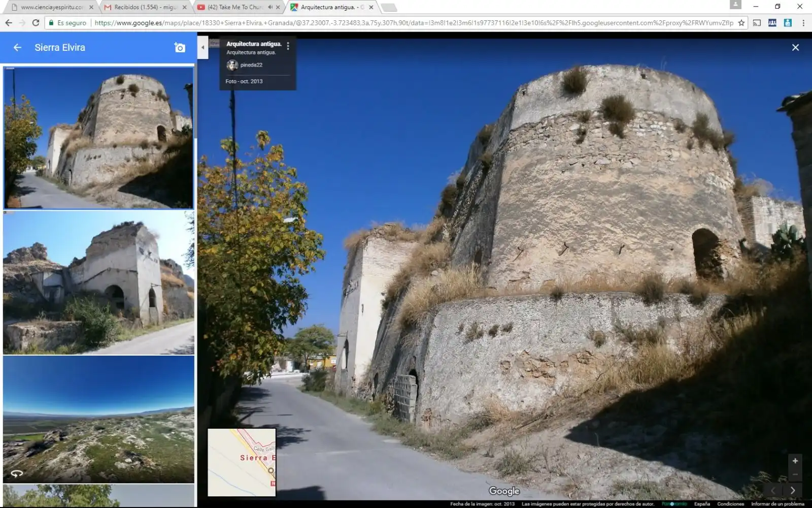Zoom out of the photo with the minus button
The height and width of the screenshot is (508, 812).
coord(795,474)
